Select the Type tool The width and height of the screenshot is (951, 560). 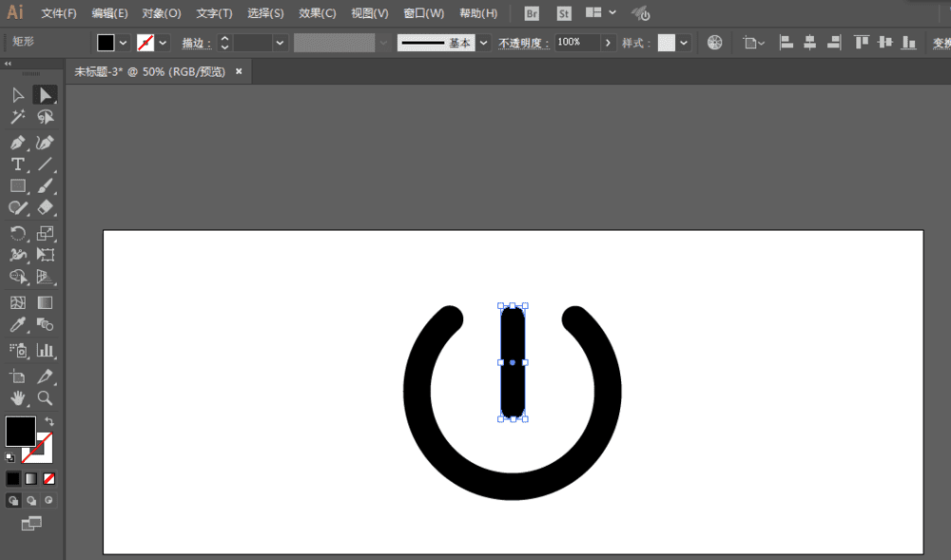(x=17, y=164)
